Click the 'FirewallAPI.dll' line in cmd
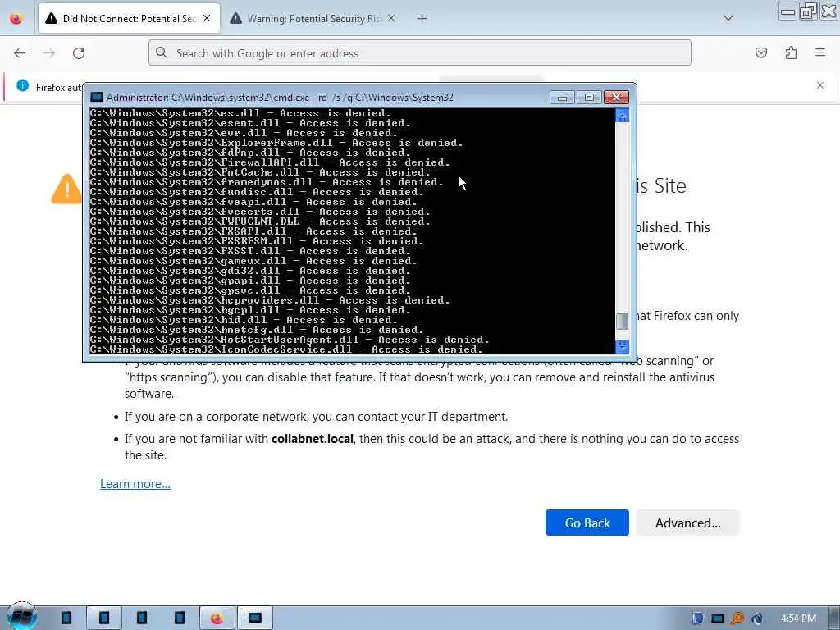840x630 pixels. pyautogui.click(x=270, y=162)
